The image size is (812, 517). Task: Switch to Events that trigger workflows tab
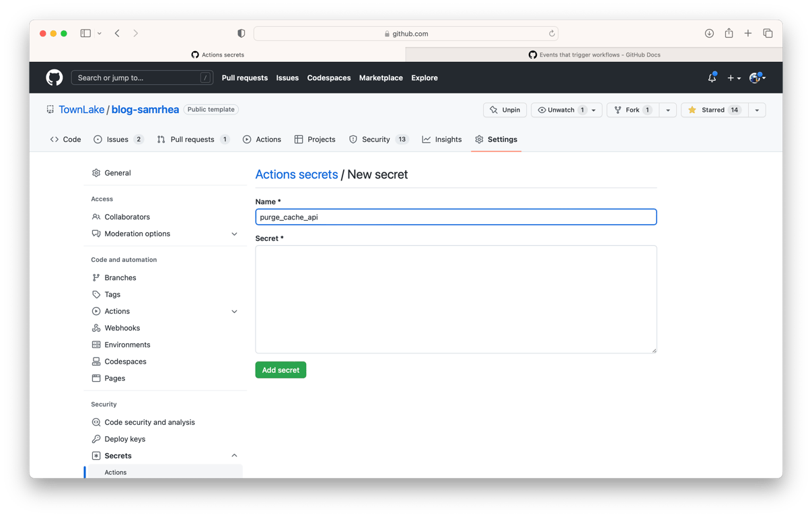tap(594, 55)
